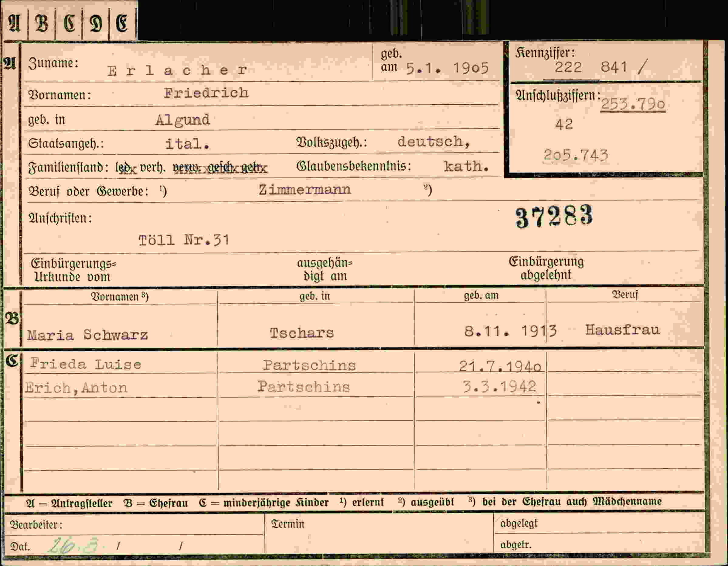
Task: Click the legend "B = Ehefrau"
Action: [x=155, y=503]
